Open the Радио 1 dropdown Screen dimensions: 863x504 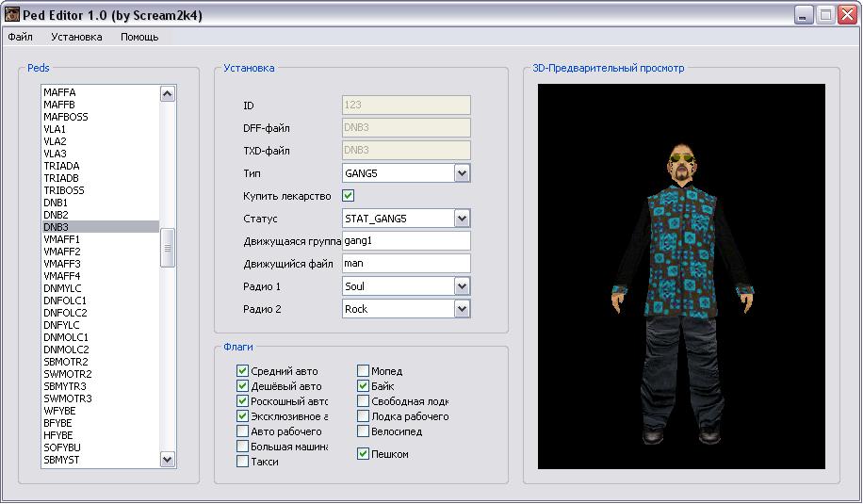coord(462,286)
